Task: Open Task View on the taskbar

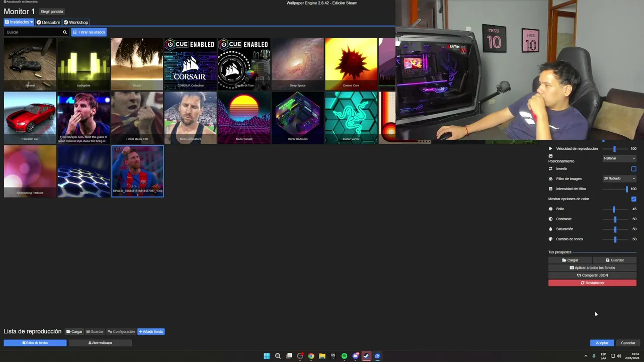Action: (x=289, y=356)
